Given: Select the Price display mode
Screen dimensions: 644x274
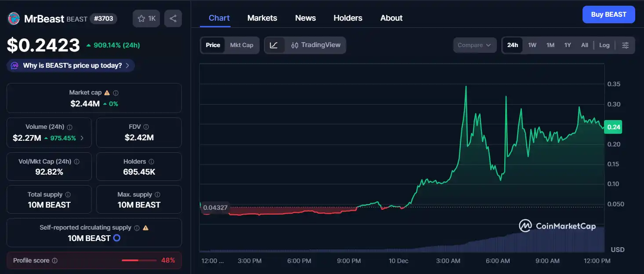Looking at the screenshot, I should coord(213,45).
